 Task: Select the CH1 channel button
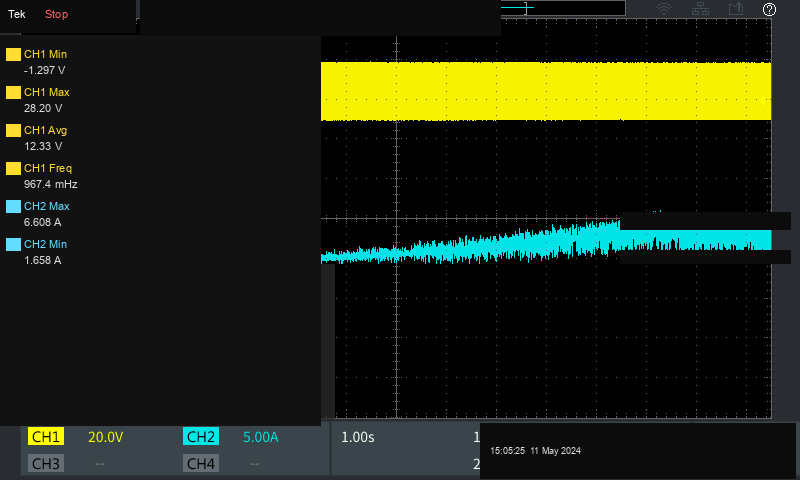pos(46,437)
